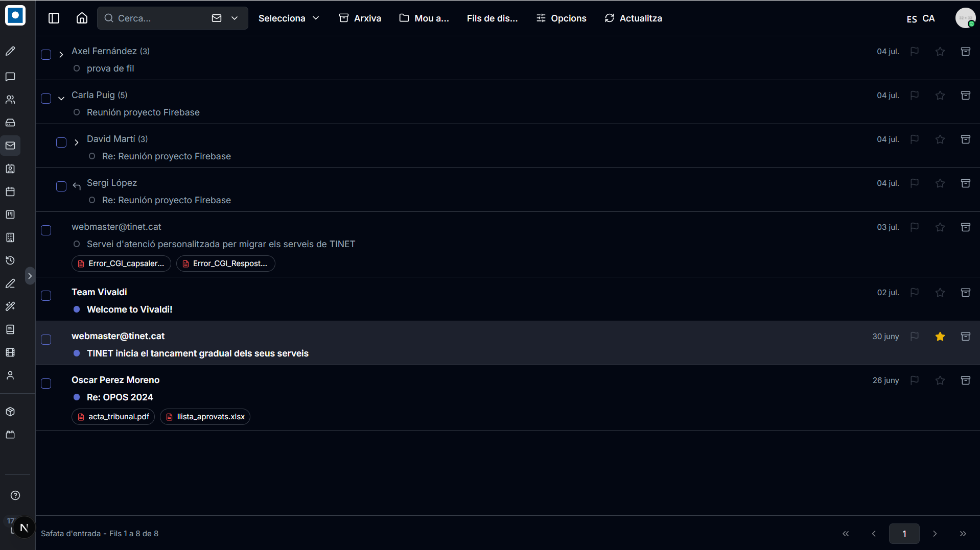Expand the Axel Fernández thread
980x550 pixels.
(61, 55)
